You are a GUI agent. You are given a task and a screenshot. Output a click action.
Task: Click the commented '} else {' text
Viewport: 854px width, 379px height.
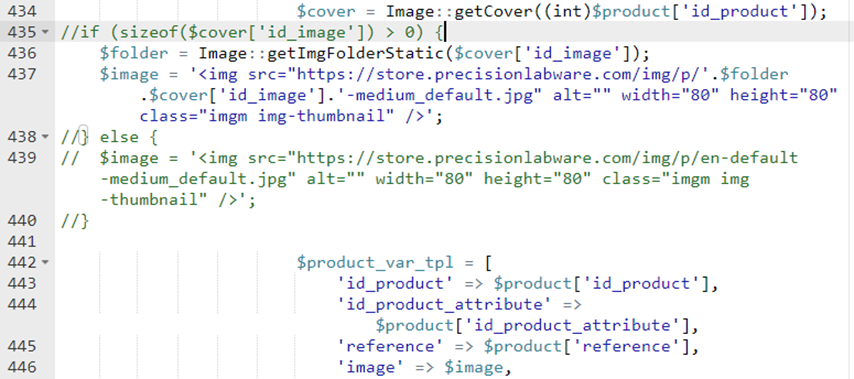(x=109, y=137)
